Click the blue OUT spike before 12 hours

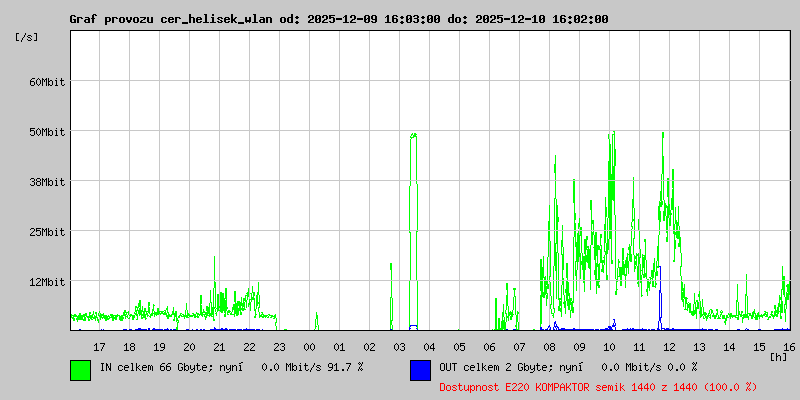click(660, 298)
